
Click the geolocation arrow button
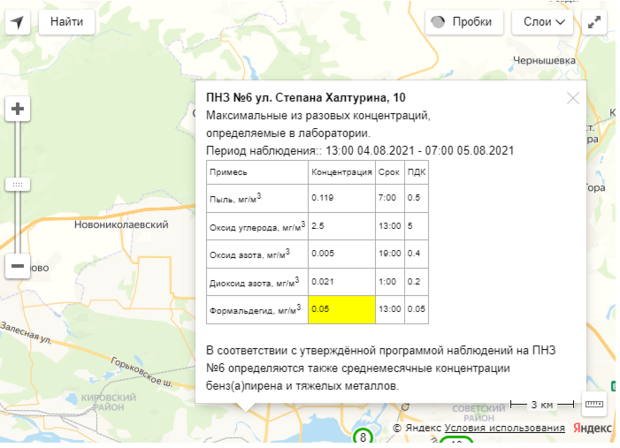[17, 21]
